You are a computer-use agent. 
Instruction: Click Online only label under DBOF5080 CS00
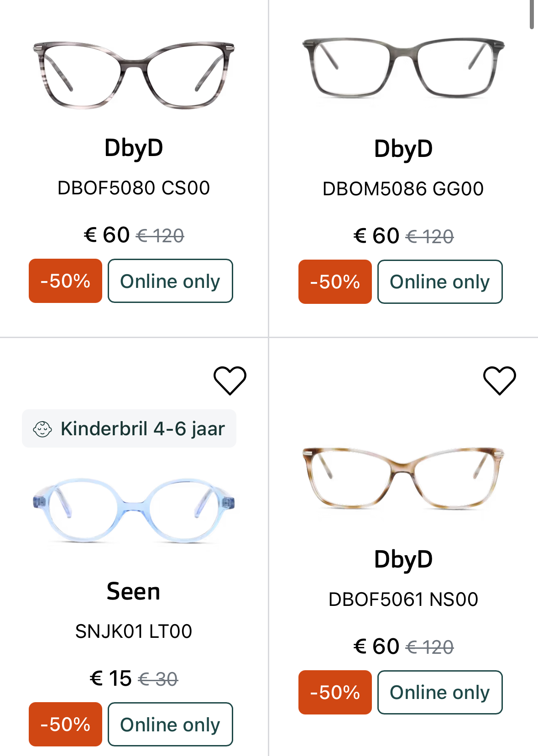coord(170,281)
